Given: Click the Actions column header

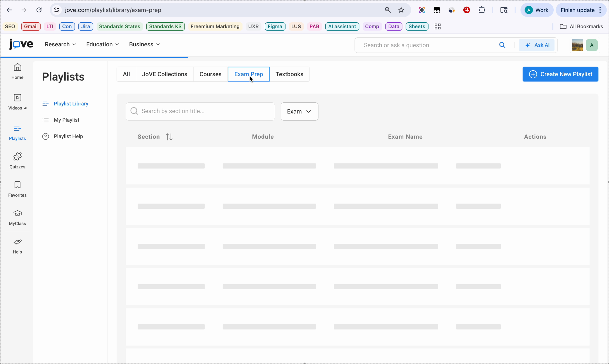Looking at the screenshot, I should point(535,137).
